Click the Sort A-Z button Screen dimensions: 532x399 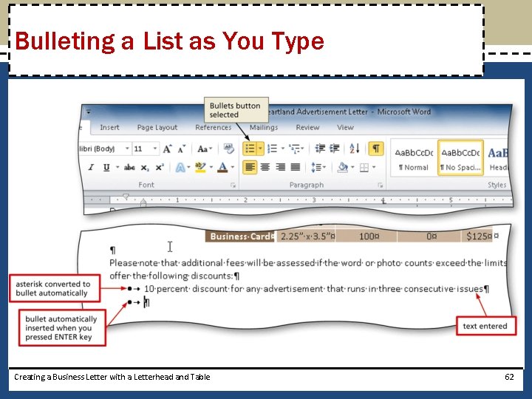pos(354,149)
